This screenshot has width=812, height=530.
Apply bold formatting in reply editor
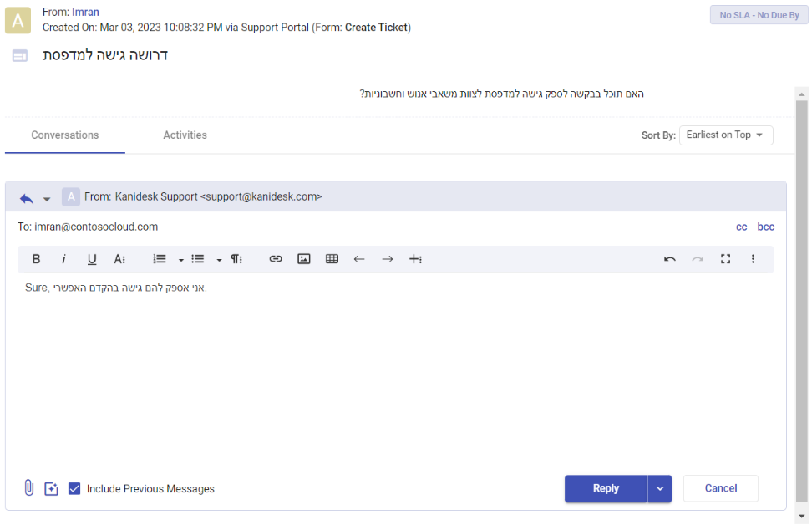click(x=36, y=259)
